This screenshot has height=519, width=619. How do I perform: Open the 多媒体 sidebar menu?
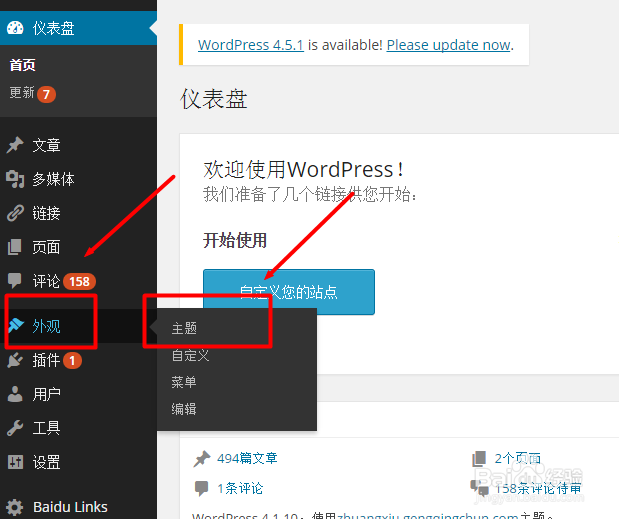tap(78, 179)
